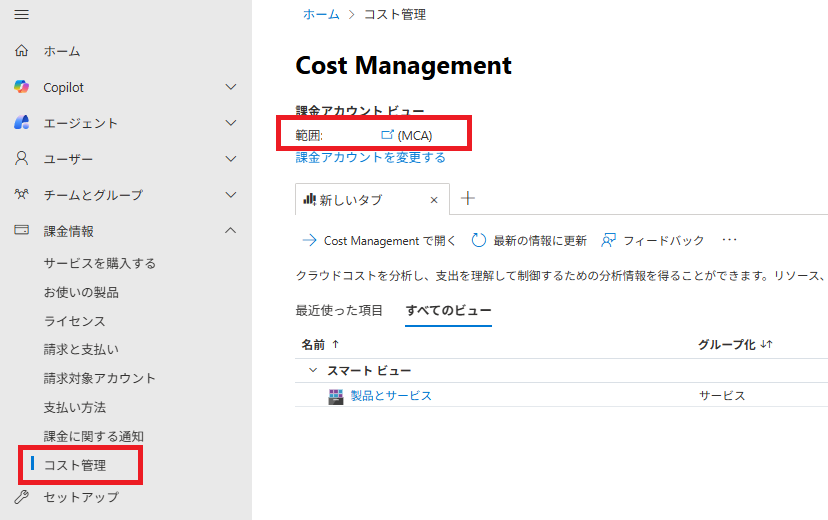Click the 製品とサービス view icon
828x520 pixels.
[336, 396]
